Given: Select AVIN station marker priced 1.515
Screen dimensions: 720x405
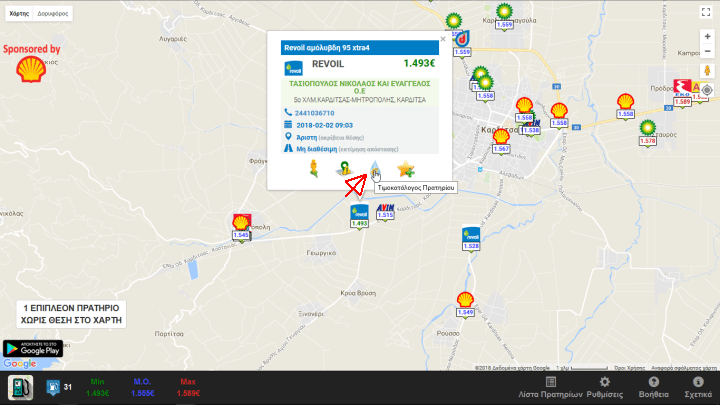Looking at the screenshot, I should [385, 212].
